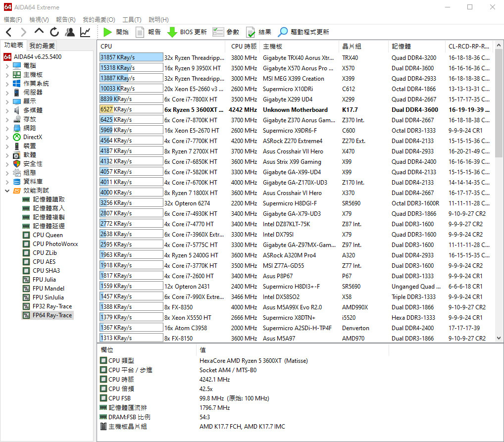504x442 pixels.
Task: Select the 組態 gear icon
Action: tap(17, 173)
